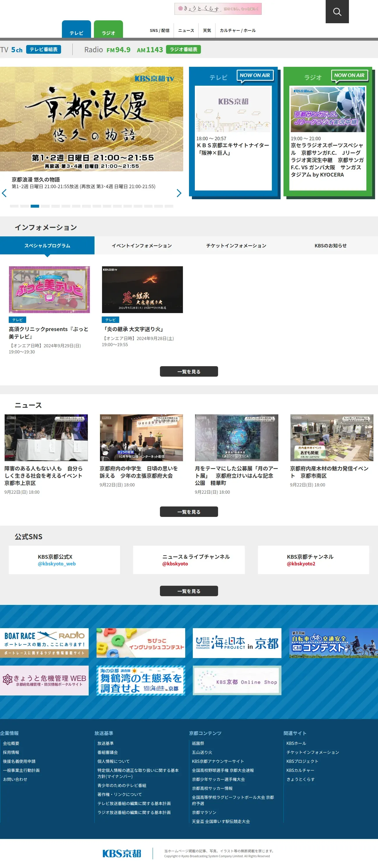
Task: Open the search magnifier icon
Action: 337,12
